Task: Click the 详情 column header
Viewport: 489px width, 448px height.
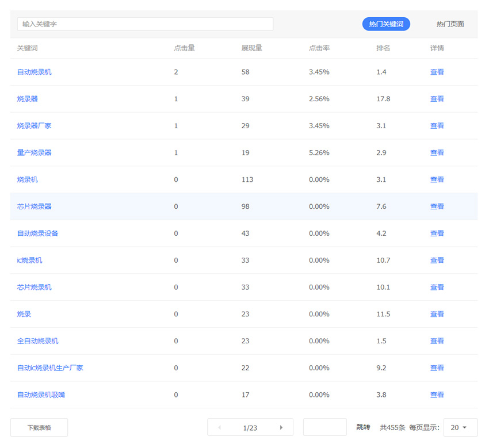Action: point(437,48)
